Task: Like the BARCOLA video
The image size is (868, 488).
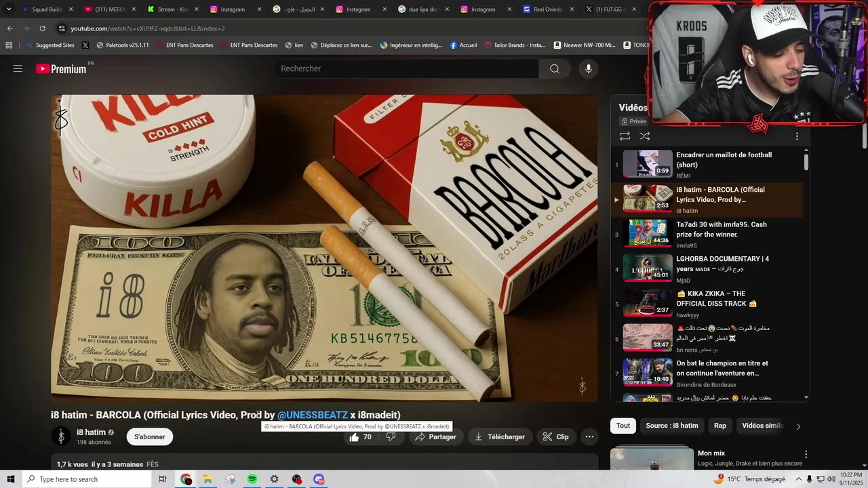Action: [x=361, y=437]
